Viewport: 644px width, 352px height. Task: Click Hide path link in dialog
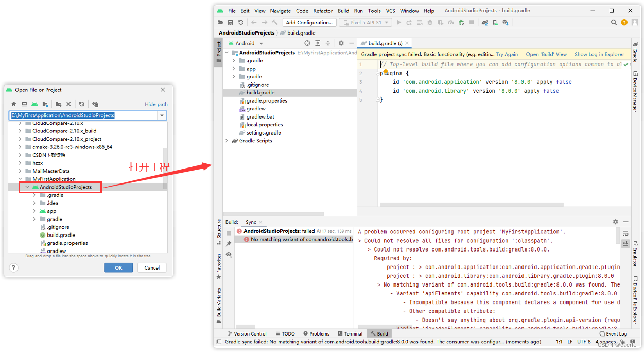tap(156, 104)
